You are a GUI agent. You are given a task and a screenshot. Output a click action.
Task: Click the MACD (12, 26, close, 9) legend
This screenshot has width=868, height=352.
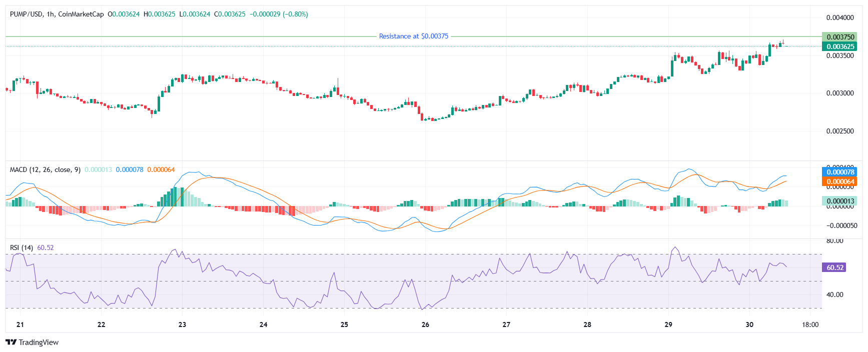tap(45, 169)
